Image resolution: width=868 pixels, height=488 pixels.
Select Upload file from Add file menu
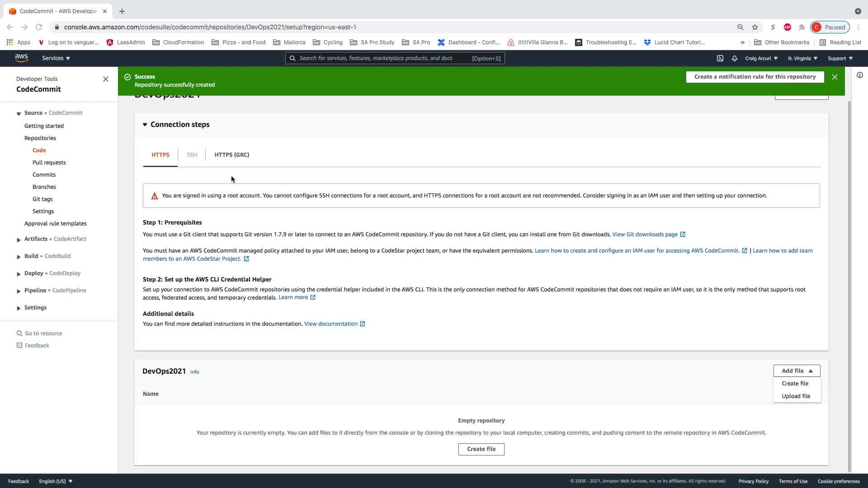pos(796,396)
